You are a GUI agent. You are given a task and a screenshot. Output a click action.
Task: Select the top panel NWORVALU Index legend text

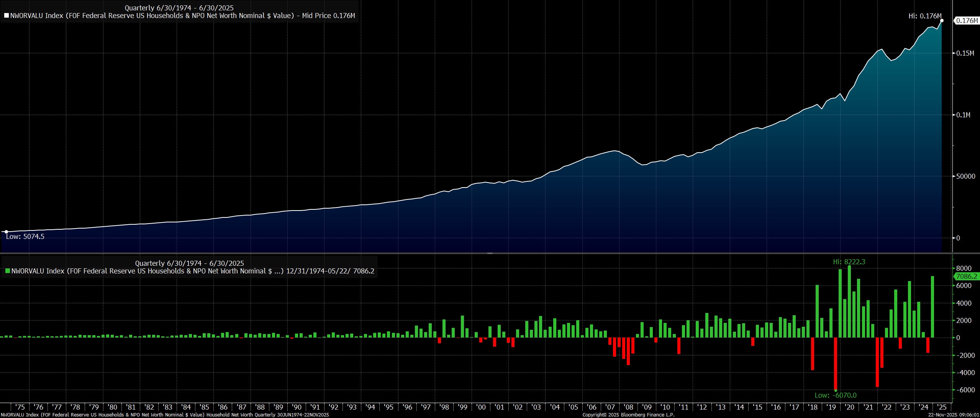[x=182, y=16]
